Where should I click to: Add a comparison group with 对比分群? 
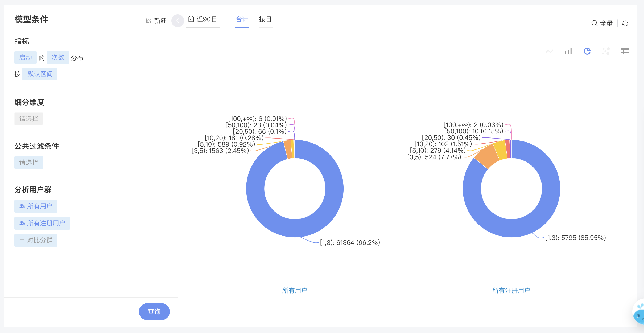[x=36, y=240]
